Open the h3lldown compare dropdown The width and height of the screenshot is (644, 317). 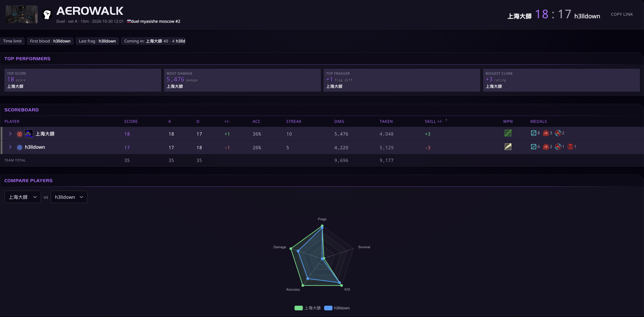(69, 197)
